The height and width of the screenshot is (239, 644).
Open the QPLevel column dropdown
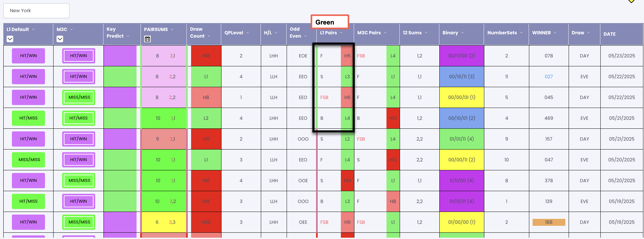coord(248,33)
